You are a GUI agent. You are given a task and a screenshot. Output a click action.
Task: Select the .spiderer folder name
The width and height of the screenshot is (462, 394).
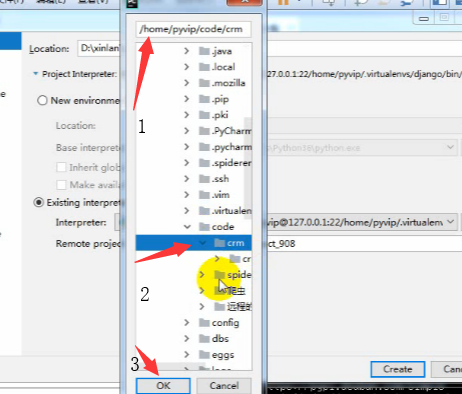[232, 163]
